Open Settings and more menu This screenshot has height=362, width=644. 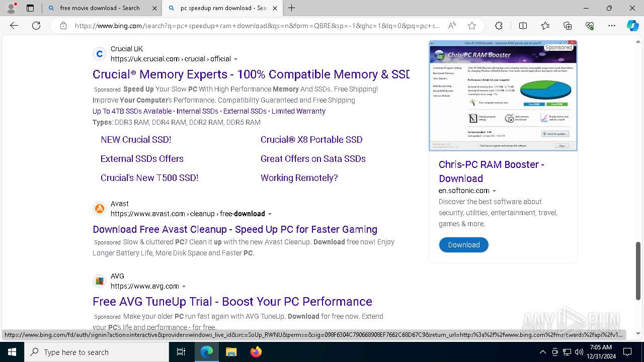click(612, 26)
